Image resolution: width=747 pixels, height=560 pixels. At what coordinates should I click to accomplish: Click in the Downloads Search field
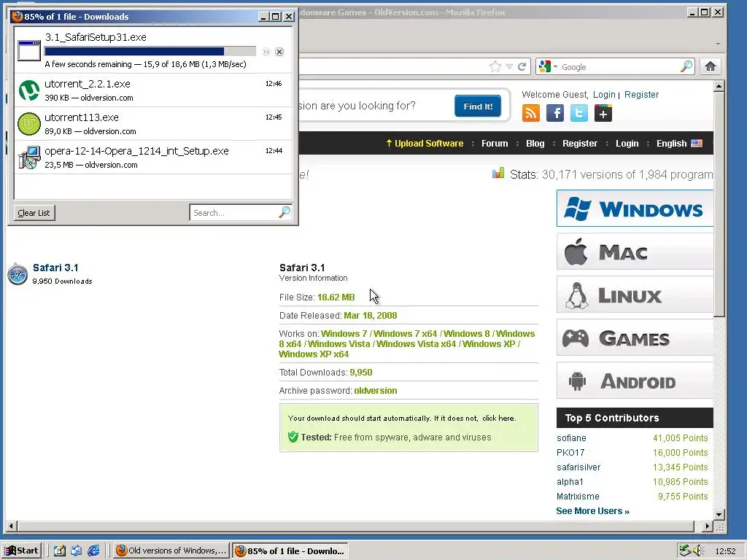[x=233, y=213]
